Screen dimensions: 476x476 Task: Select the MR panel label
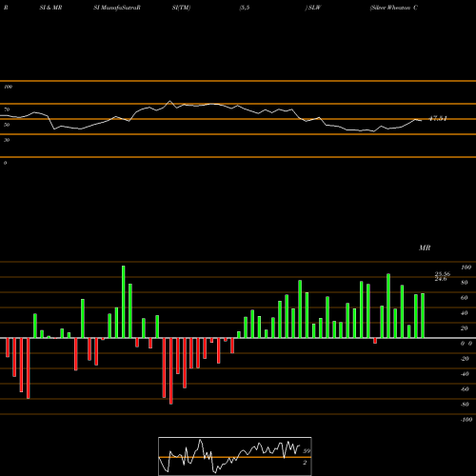coord(425,248)
